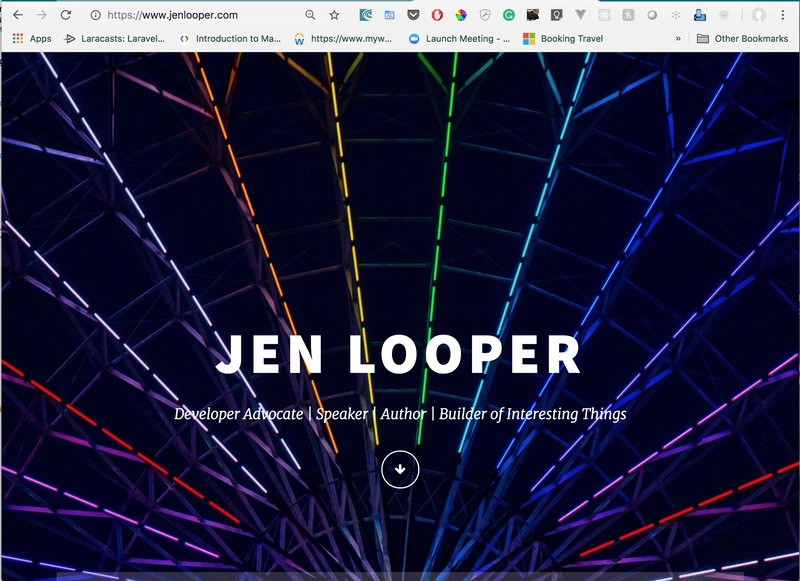Open the grey running-figure extension
This screenshot has height=581, width=800.
pos(628,15)
